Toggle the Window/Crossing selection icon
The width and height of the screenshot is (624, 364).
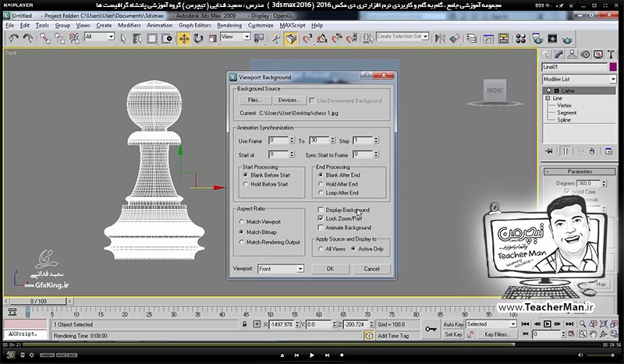pos(167,38)
